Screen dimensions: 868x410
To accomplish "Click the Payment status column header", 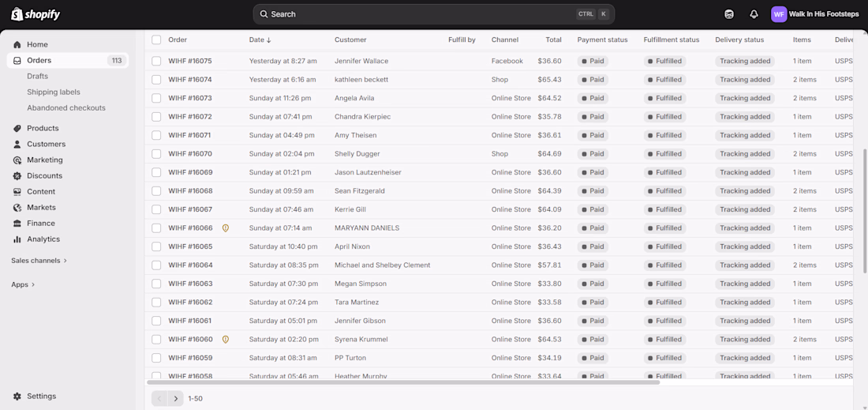I will tap(602, 39).
